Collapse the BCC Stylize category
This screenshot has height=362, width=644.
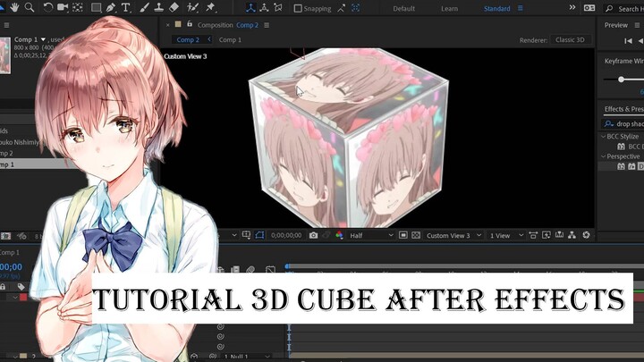point(604,136)
